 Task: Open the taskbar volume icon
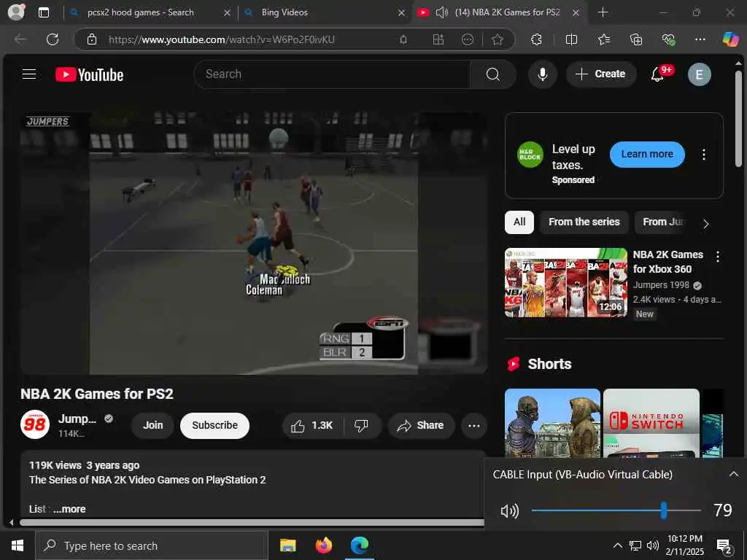click(x=653, y=545)
